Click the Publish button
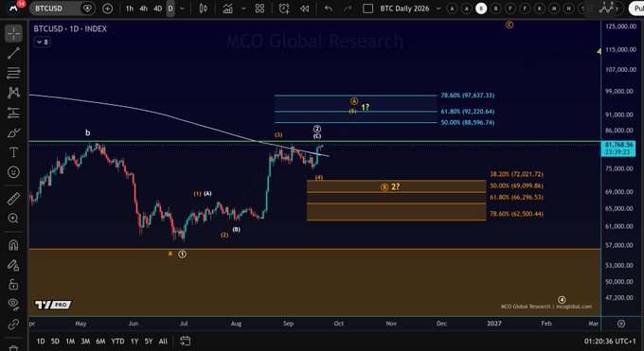Viewport: 644px width, 351px height. click(x=637, y=9)
